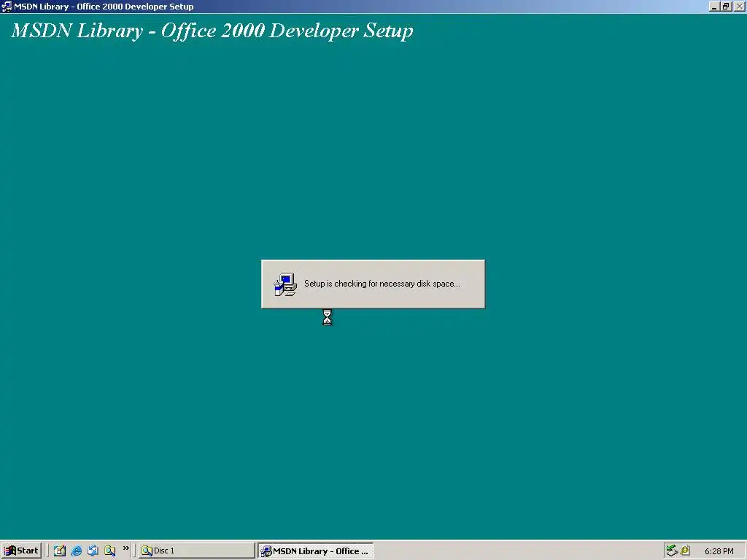Click the safely remove hardware tray icon
The image size is (747, 560).
click(x=672, y=551)
